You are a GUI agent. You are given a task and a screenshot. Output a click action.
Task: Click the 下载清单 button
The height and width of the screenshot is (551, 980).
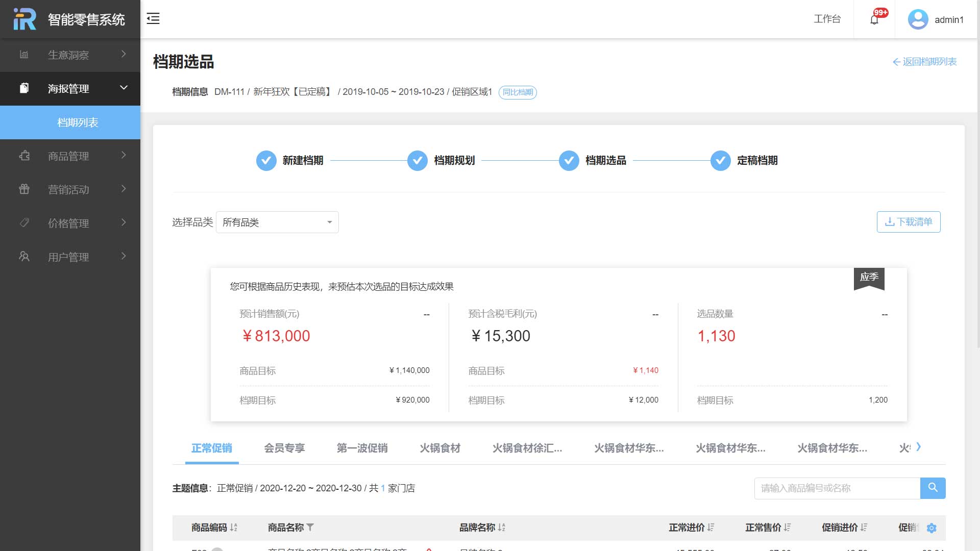click(x=908, y=222)
